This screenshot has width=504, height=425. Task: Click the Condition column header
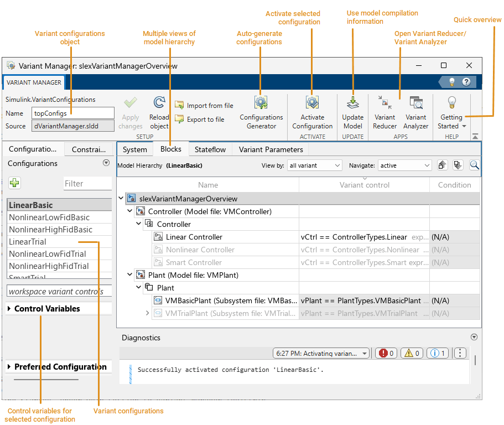click(x=455, y=185)
